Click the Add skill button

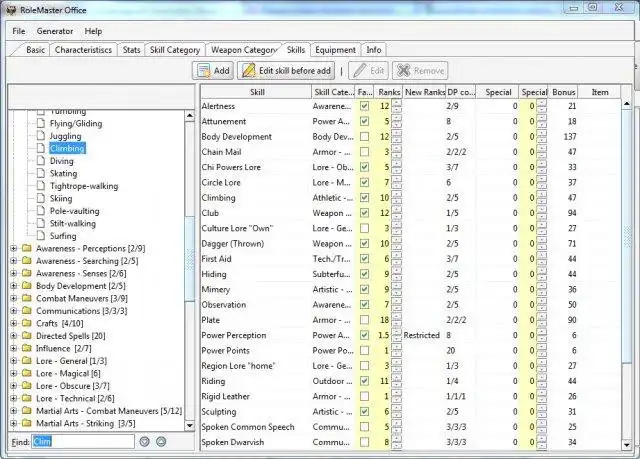point(213,71)
